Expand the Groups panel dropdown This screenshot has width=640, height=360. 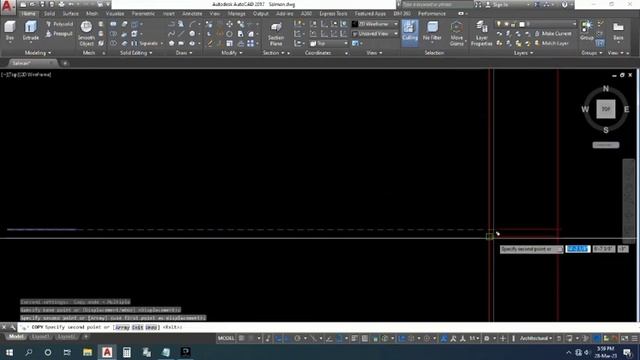coord(591,53)
